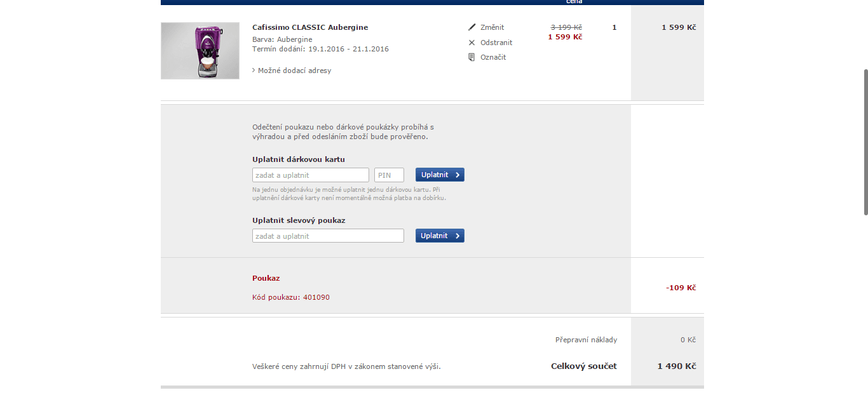Click the page vertical scrollbar thumb
The height and width of the screenshot is (402, 868).
tap(865, 142)
